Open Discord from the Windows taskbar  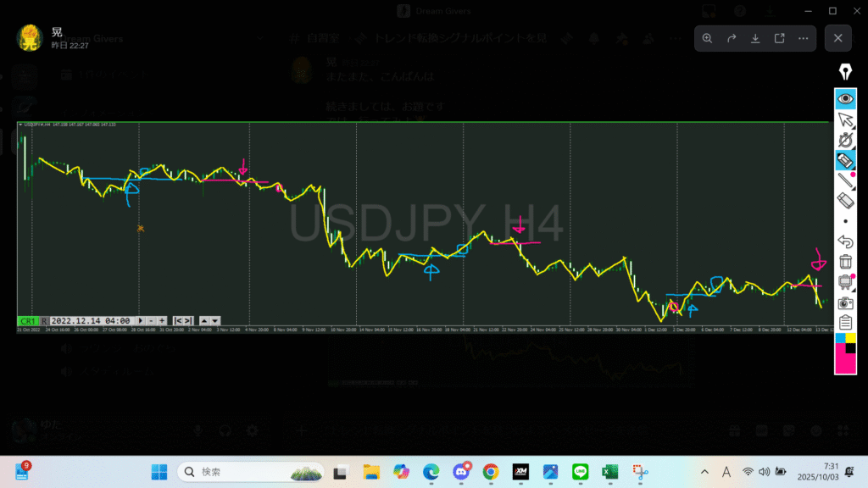[462, 472]
